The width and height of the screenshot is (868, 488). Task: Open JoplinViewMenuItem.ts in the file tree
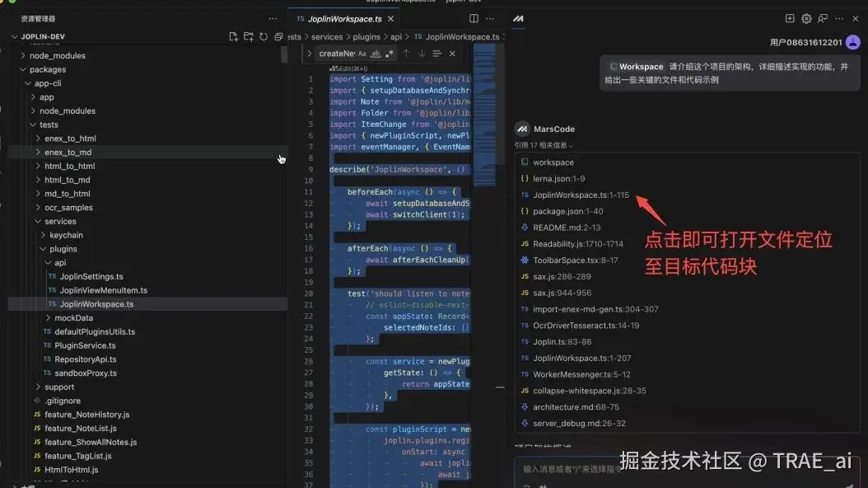click(104, 290)
